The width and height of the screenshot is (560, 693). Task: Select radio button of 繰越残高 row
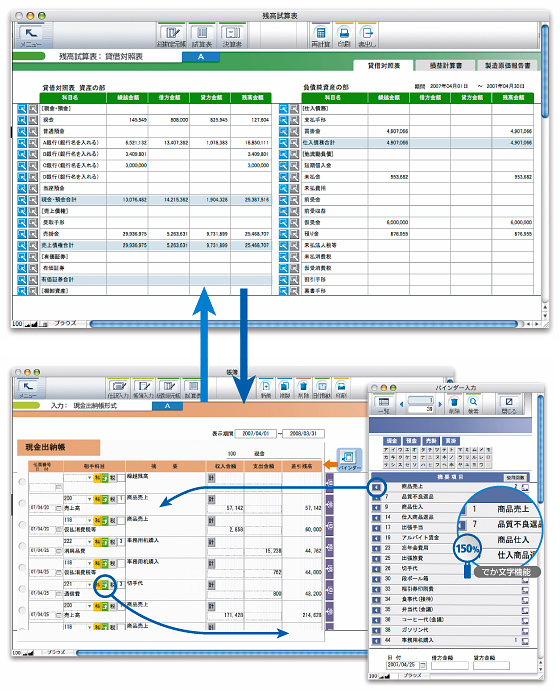[22, 482]
